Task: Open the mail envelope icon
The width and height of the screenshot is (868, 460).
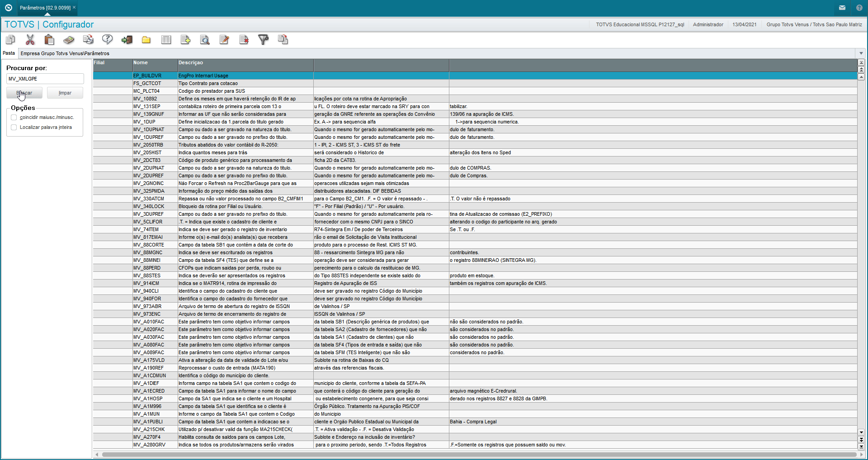Action: tap(842, 8)
